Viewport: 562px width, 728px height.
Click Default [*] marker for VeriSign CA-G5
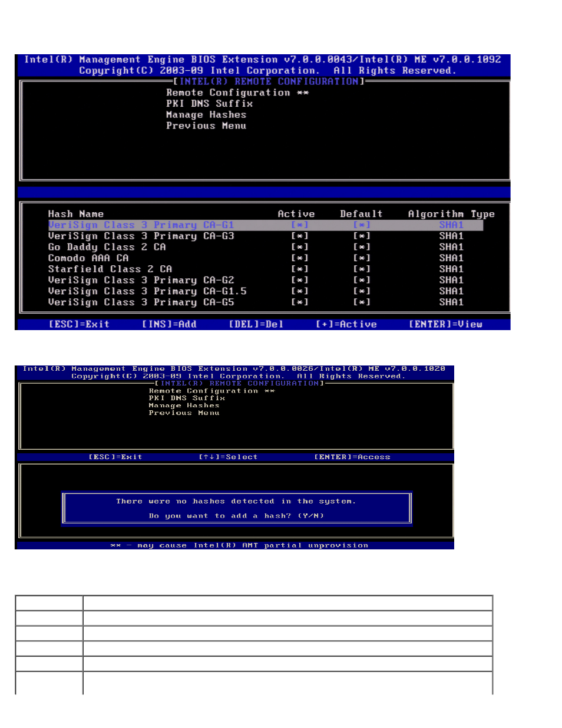click(362, 302)
